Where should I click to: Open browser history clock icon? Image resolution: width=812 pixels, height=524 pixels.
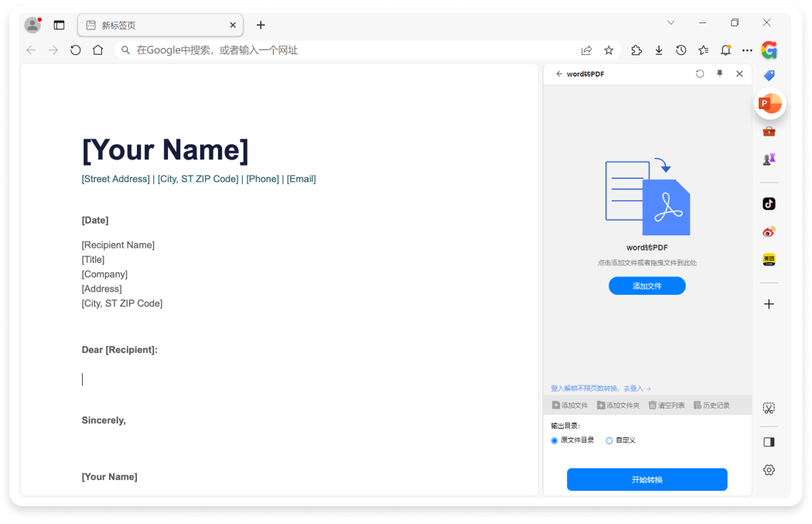681,50
